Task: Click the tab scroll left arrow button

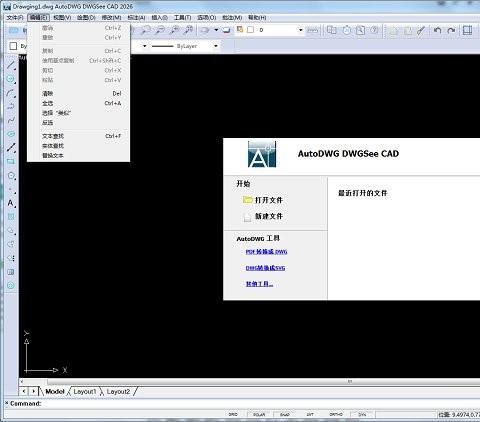Action: pos(24,391)
